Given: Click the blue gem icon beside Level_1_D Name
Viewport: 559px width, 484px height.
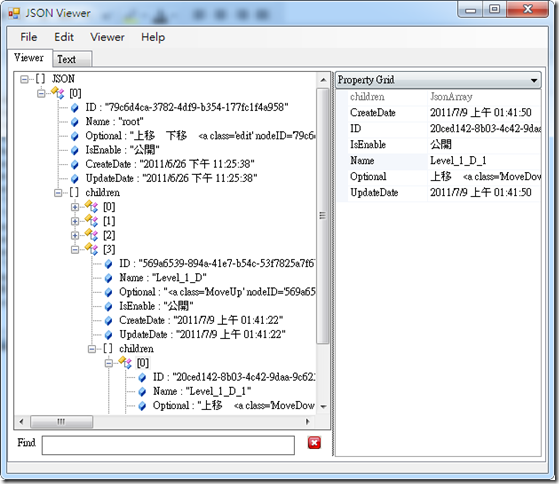Looking at the screenshot, I should 108,278.
